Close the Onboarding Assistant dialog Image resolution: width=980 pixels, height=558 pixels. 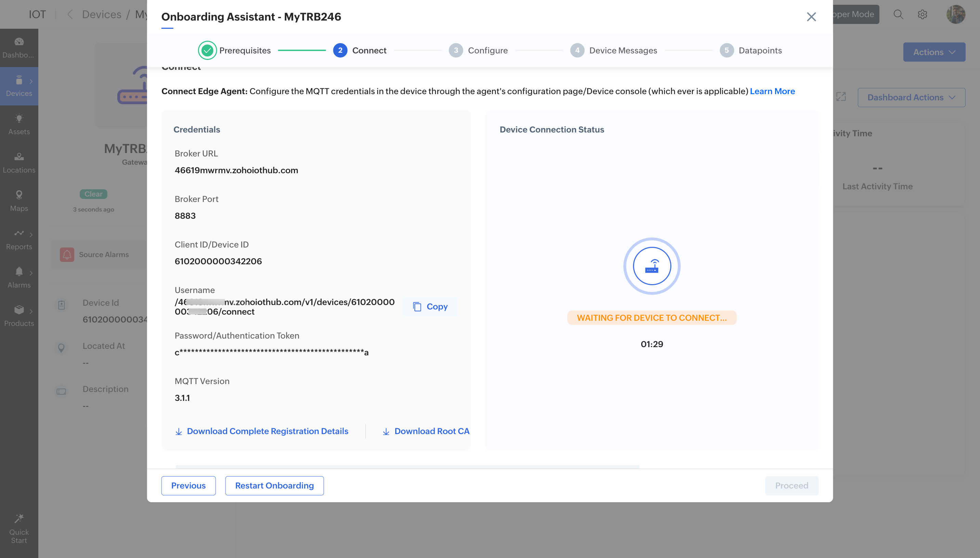[811, 17]
